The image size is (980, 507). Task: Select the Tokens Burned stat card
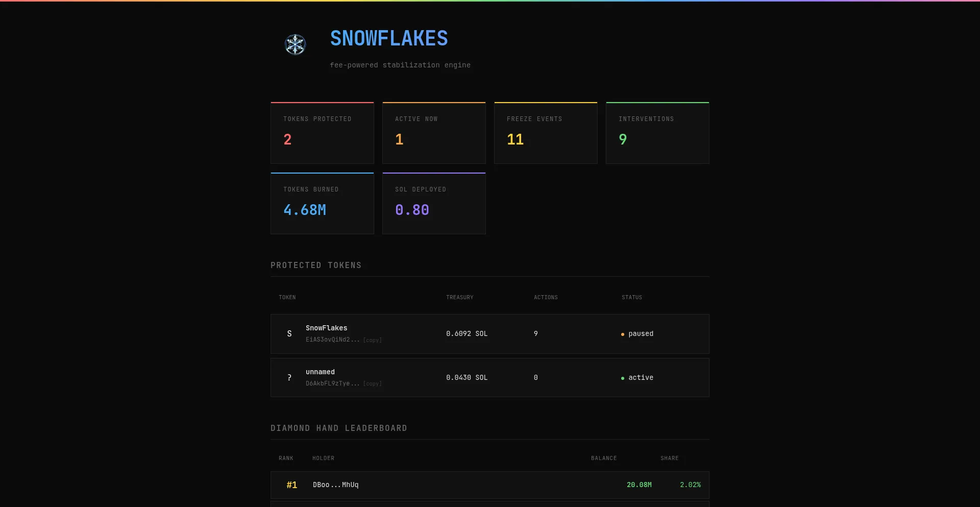[322, 203]
